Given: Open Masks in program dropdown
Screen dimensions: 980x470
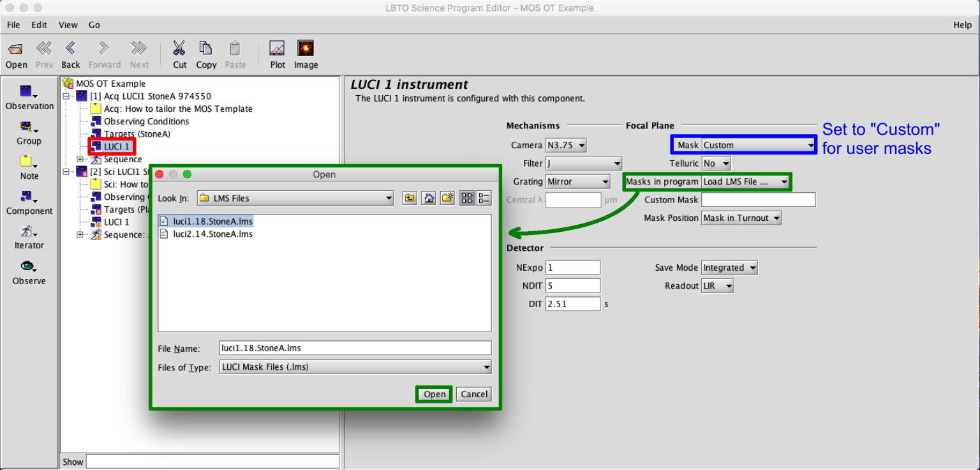Looking at the screenshot, I should (746, 181).
